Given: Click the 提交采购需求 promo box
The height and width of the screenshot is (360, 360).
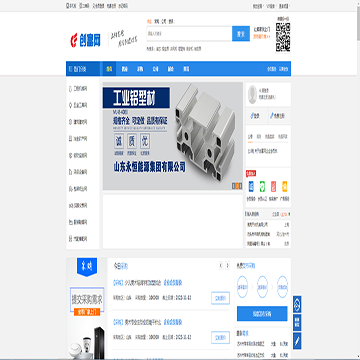Looking at the screenshot, I should pyautogui.click(x=87, y=299).
